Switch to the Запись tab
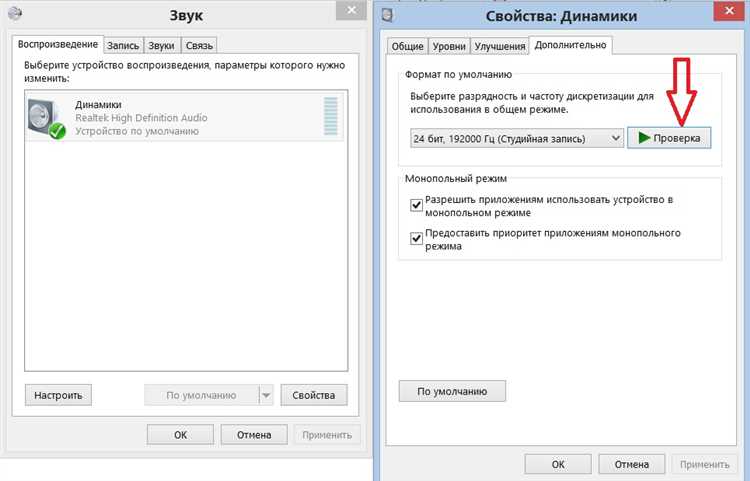This screenshot has width=750, height=481. pyautogui.click(x=123, y=45)
